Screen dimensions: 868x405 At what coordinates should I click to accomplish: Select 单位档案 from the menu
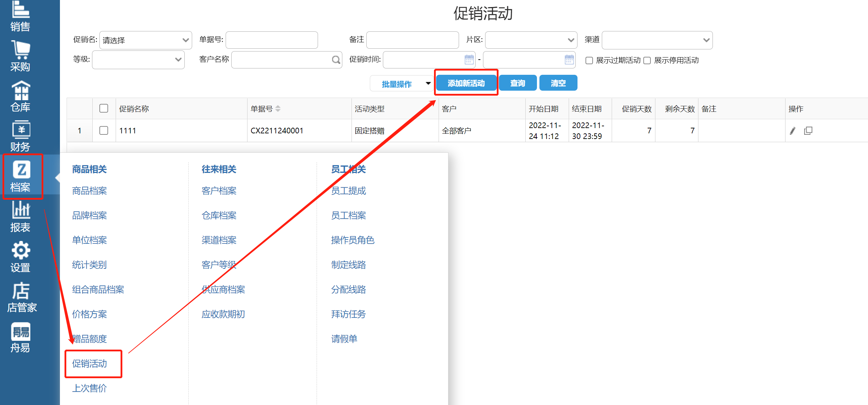pyautogui.click(x=90, y=240)
